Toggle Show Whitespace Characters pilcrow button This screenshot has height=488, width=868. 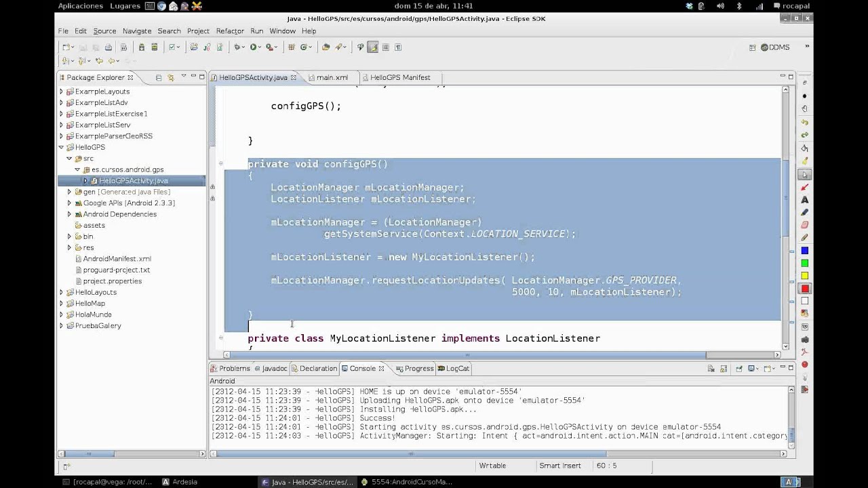pos(398,47)
